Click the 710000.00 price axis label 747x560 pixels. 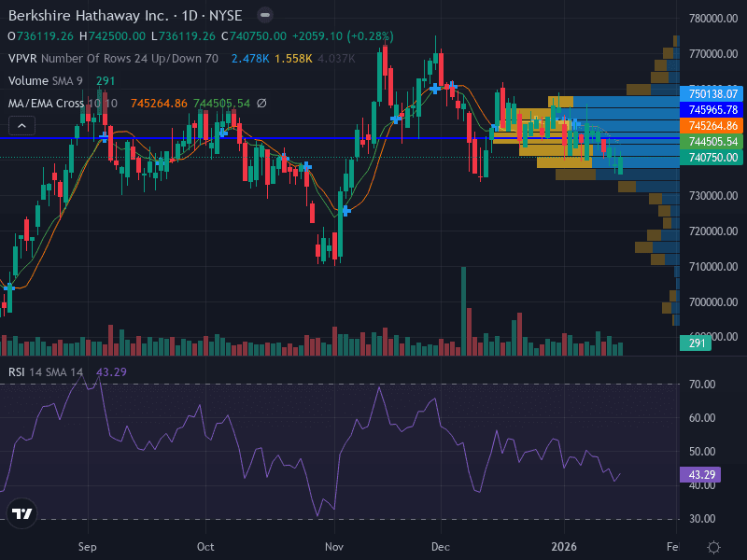(713, 267)
